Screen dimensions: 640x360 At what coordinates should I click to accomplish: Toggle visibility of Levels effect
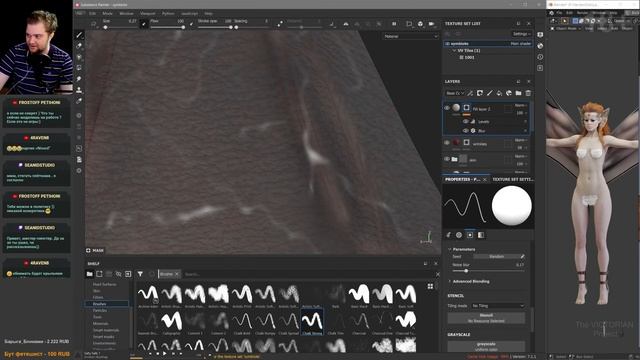click(465, 121)
